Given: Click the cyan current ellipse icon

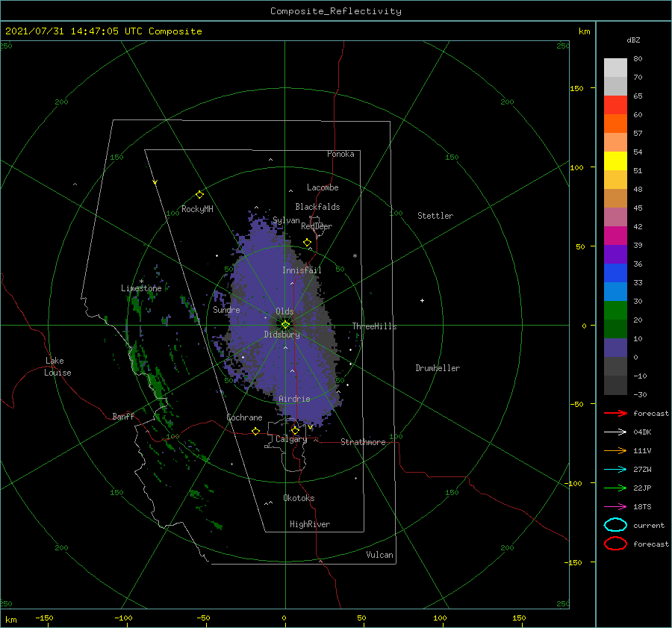Looking at the screenshot, I should pos(615,525).
